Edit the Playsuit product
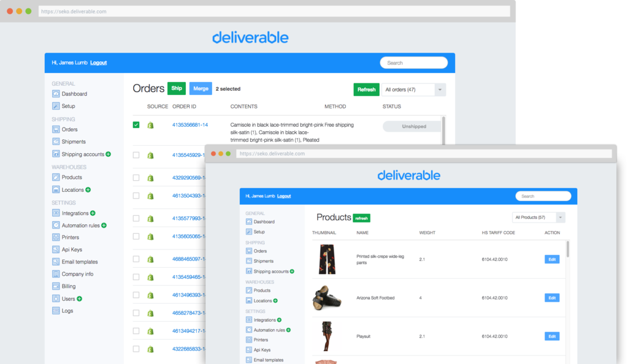 (x=552, y=336)
